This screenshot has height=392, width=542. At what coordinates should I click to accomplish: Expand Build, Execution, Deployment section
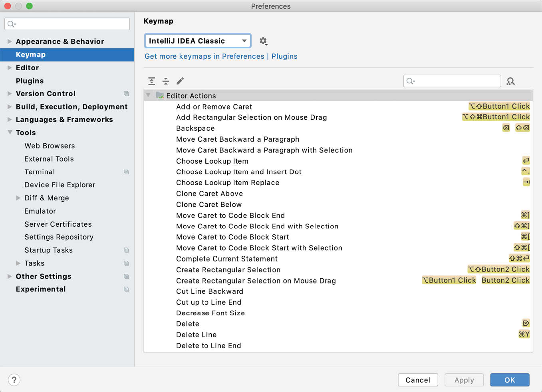pyautogui.click(x=10, y=107)
